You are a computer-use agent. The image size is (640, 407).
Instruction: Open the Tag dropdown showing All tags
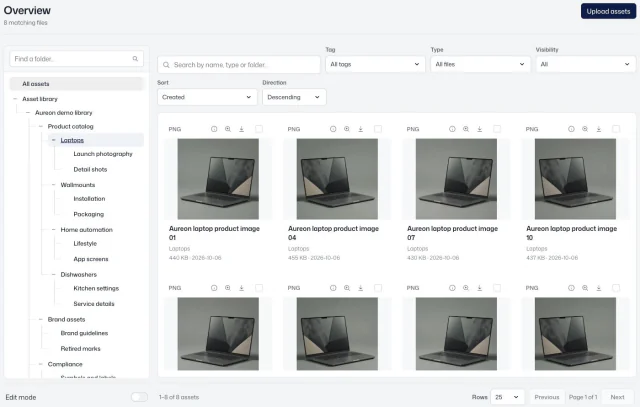(x=375, y=64)
